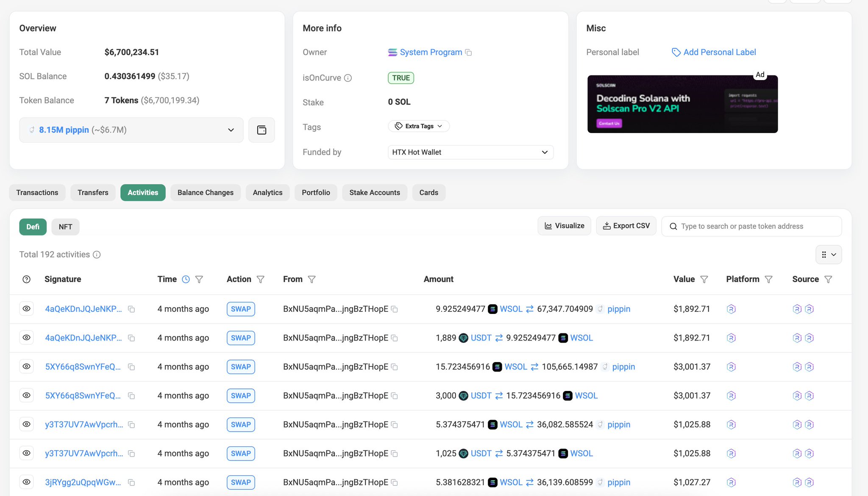Click the wallet icon beside token dropdown

tap(262, 130)
